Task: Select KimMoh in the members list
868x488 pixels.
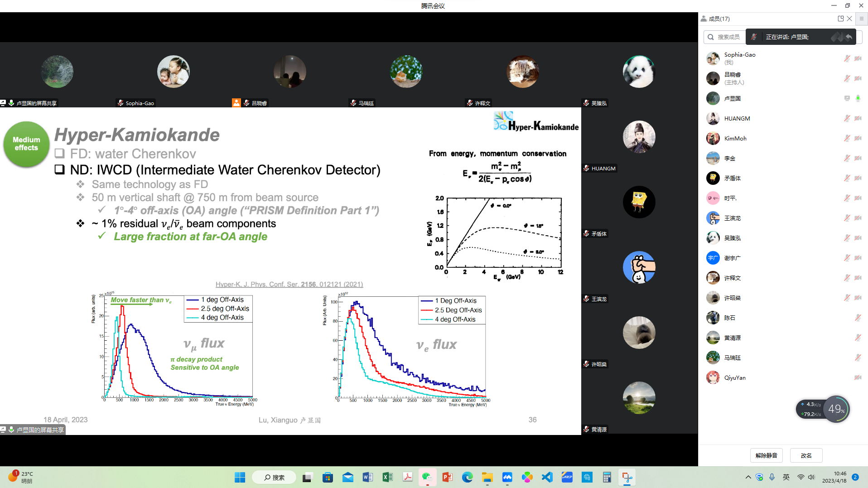Action: point(735,138)
